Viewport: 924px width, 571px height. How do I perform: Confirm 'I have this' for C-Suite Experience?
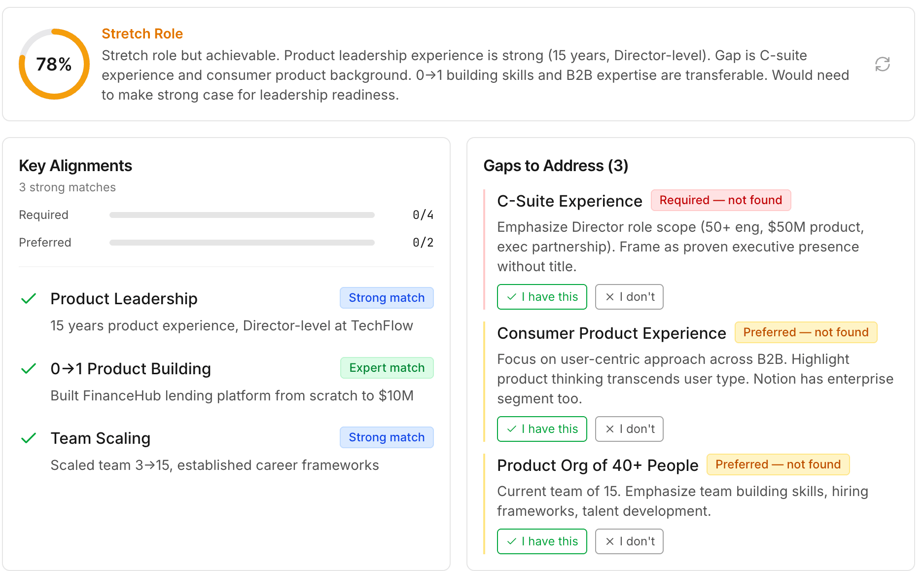pyautogui.click(x=542, y=297)
